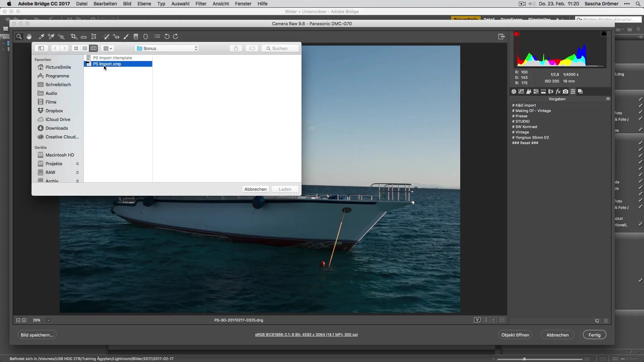Open the HSL / Grayscale panel tab
Viewport: 644px width, 362px height.
point(536,92)
